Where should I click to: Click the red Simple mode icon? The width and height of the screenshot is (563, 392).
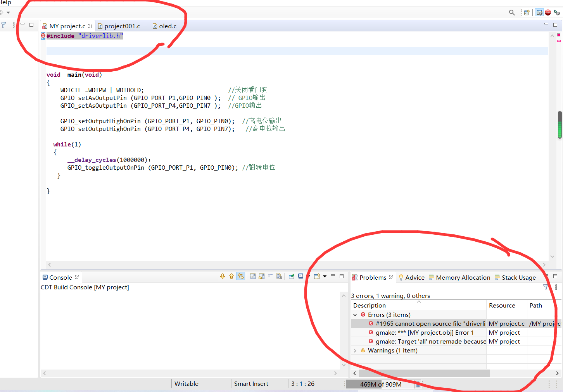(548, 12)
